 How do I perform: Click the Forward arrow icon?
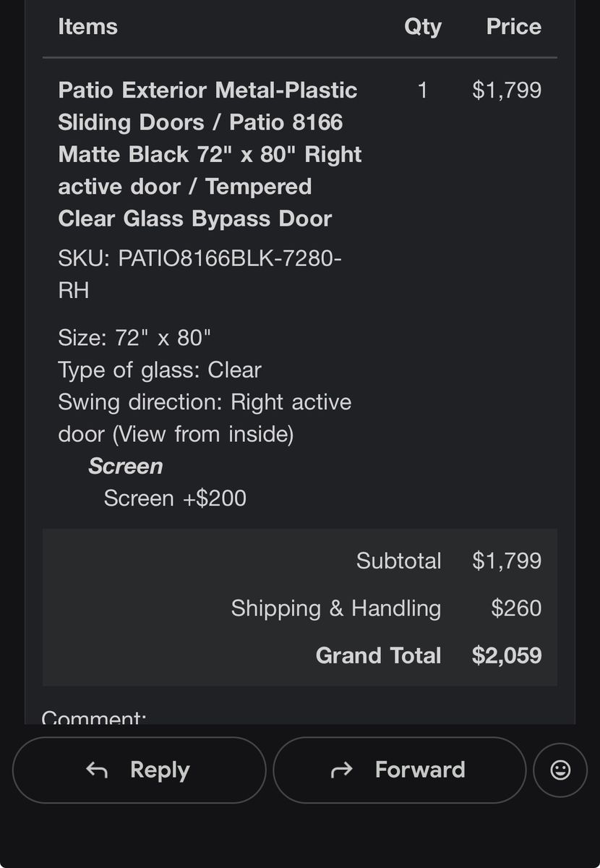tap(341, 770)
